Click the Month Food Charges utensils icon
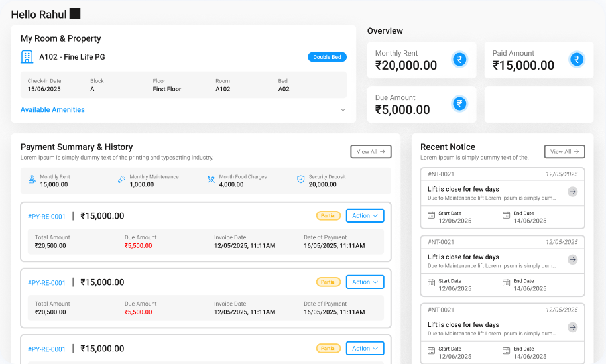The width and height of the screenshot is (606, 364). (211, 180)
